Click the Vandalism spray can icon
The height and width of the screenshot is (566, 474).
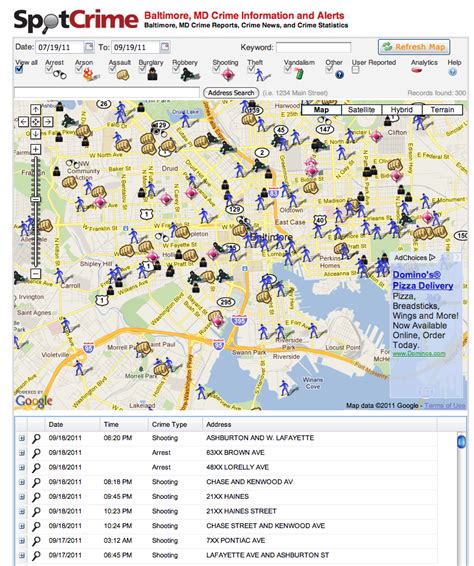click(x=299, y=73)
